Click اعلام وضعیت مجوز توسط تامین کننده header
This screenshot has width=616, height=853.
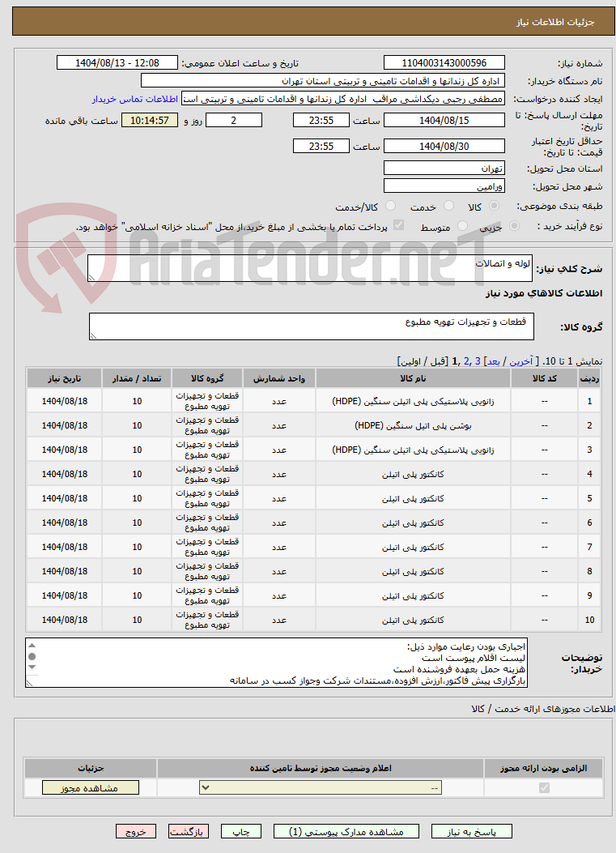[x=321, y=768]
